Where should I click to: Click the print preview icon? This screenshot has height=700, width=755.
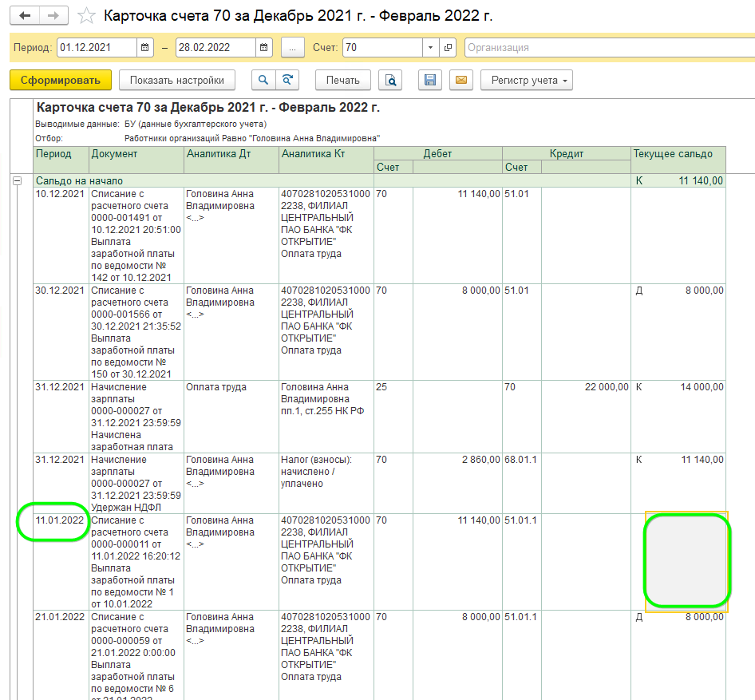point(390,80)
